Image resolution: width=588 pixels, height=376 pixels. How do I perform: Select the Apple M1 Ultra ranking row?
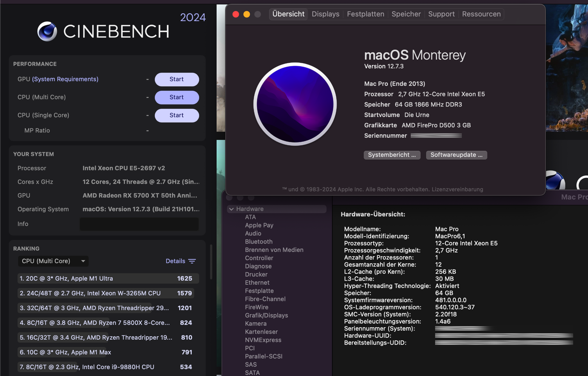(x=108, y=278)
